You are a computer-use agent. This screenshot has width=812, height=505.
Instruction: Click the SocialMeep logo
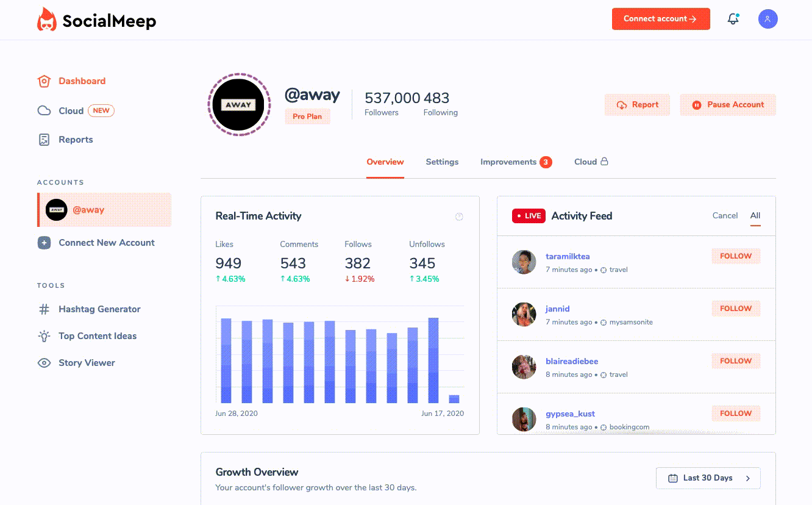coord(96,19)
